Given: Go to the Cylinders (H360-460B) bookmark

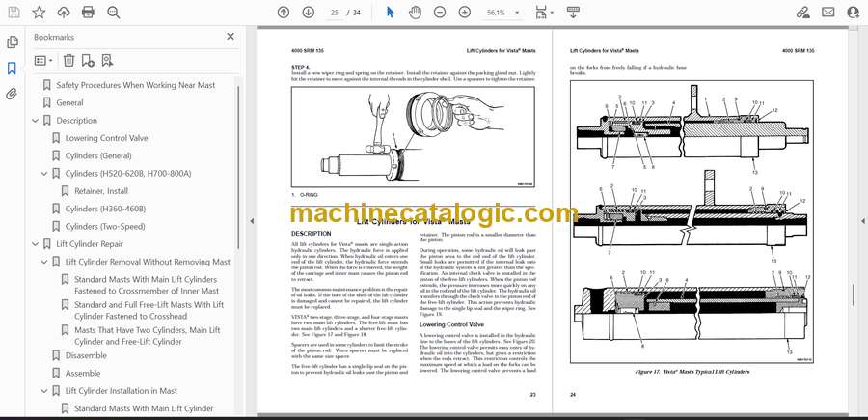Looking at the screenshot, I should tap(105, 209).
